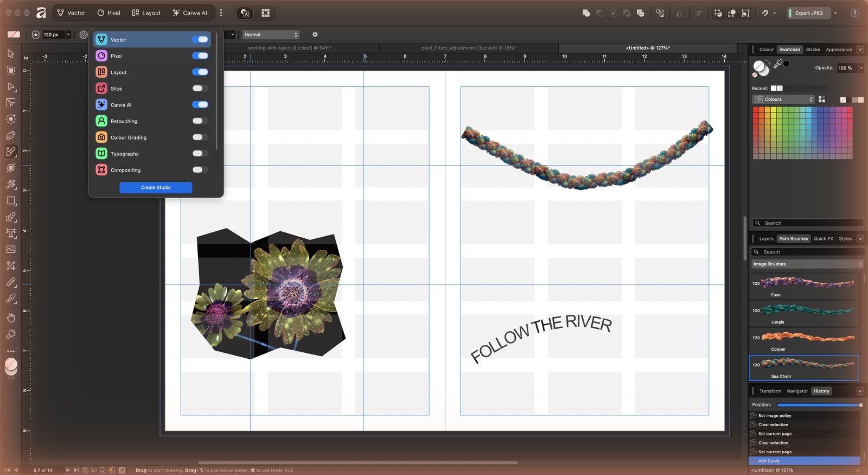Open the Navigator panel tab
This screenshot has height=475, width=868.
(797, 391)
